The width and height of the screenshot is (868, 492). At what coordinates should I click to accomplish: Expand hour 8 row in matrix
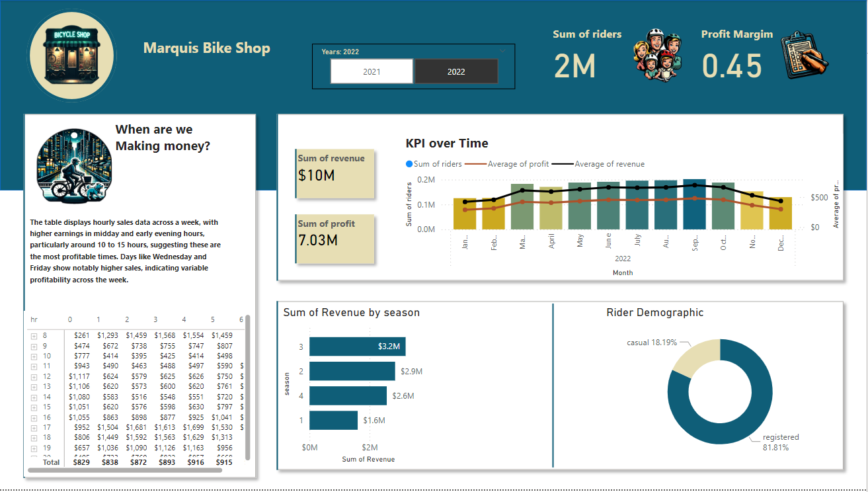tap(34, 337)
